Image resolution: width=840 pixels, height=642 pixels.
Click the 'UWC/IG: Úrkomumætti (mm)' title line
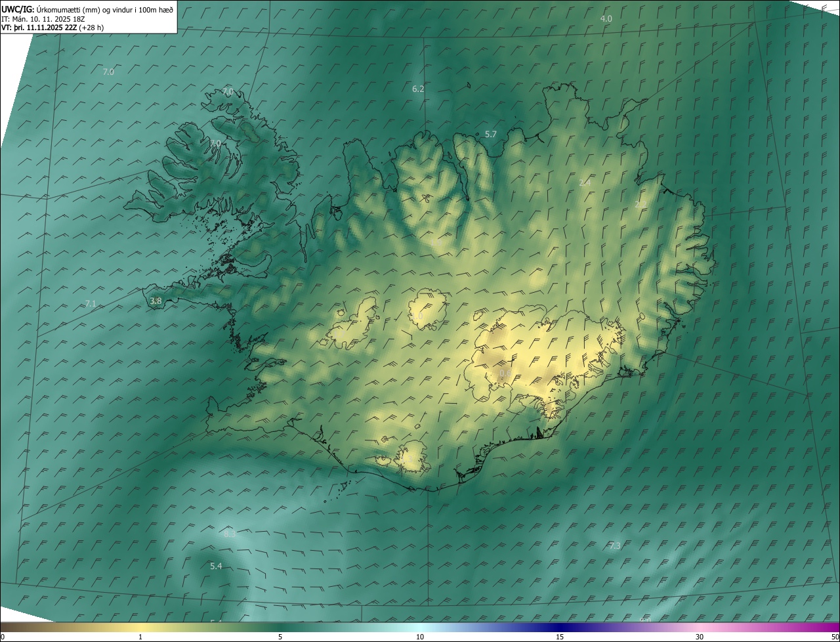(x=87, y=9)
